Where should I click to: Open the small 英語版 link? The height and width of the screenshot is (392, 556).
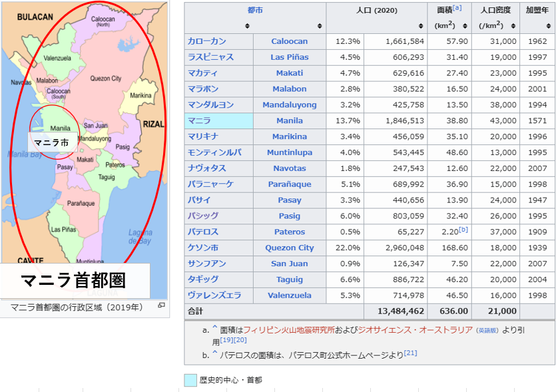coord(487,330)
